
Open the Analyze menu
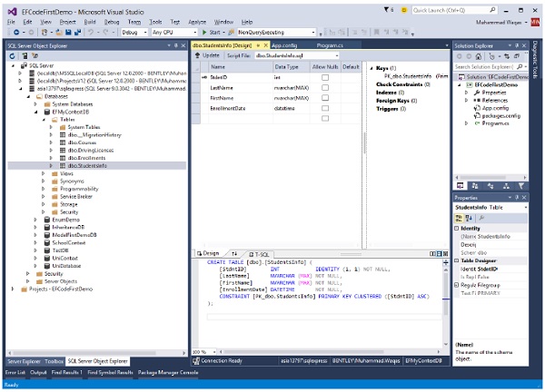(197, 22)
